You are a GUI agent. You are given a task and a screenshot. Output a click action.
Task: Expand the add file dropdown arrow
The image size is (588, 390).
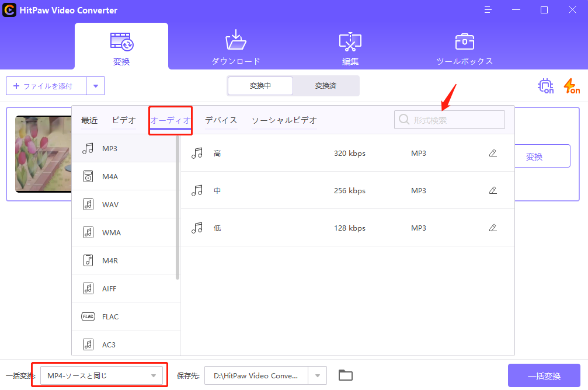[96, 86]
